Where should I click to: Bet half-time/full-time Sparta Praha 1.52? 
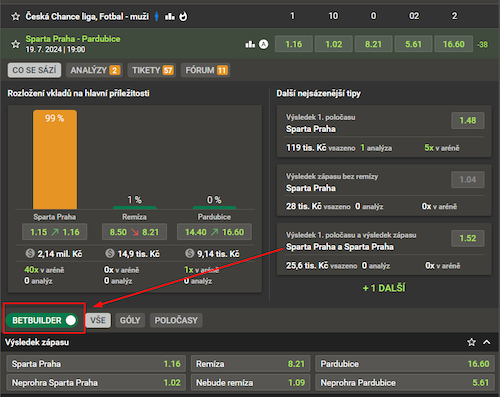point(468,238)
